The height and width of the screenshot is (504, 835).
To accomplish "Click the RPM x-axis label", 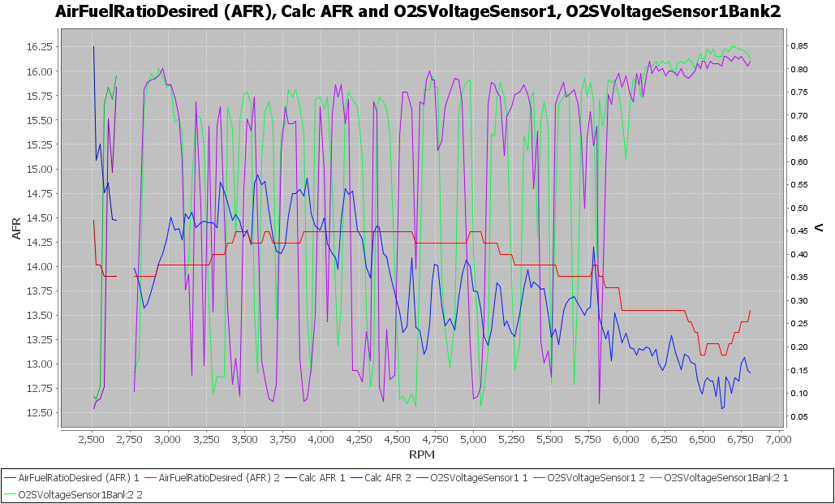I will click(422, 453).
